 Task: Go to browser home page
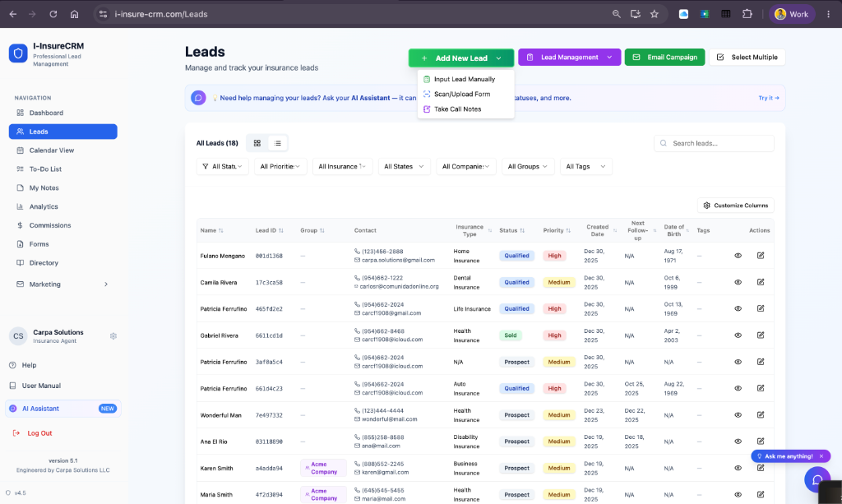[x=75, y=14]
